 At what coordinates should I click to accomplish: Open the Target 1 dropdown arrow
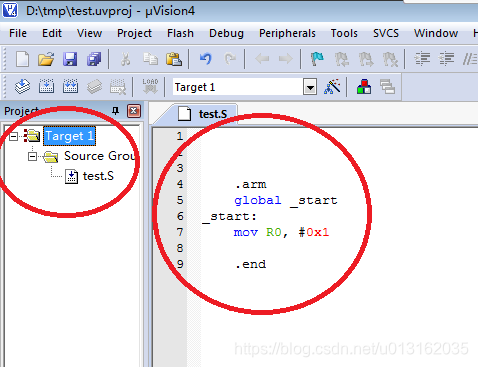pyautogui.click(x=310, y=88)
